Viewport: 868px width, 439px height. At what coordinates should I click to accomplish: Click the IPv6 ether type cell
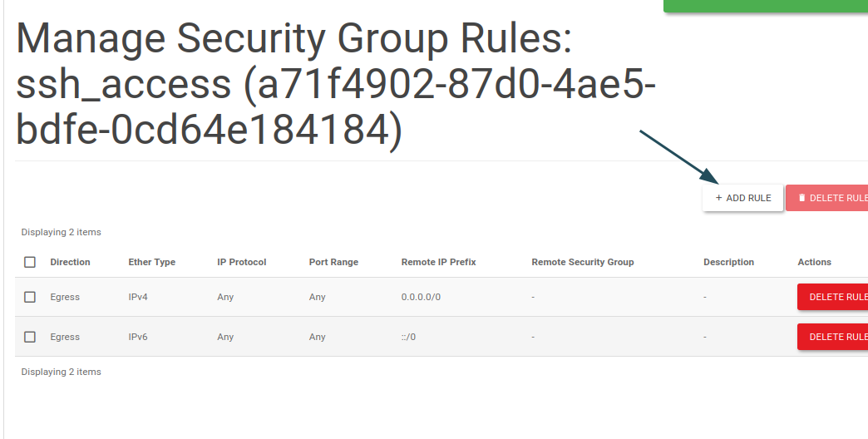tap(138, 337)
